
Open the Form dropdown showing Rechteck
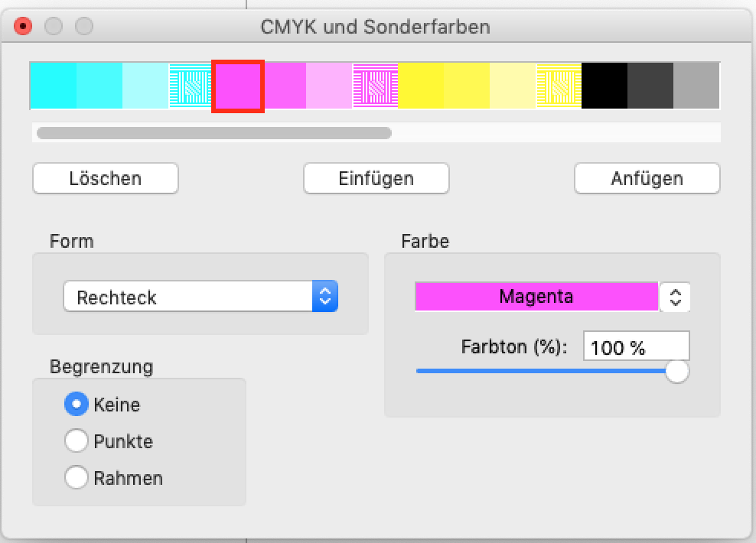point(200,297)
